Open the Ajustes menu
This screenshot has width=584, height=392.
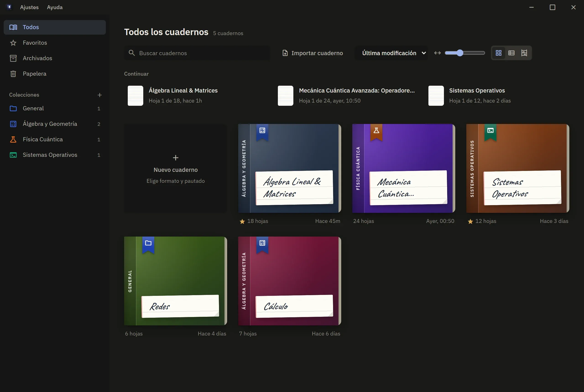point(29,7)
